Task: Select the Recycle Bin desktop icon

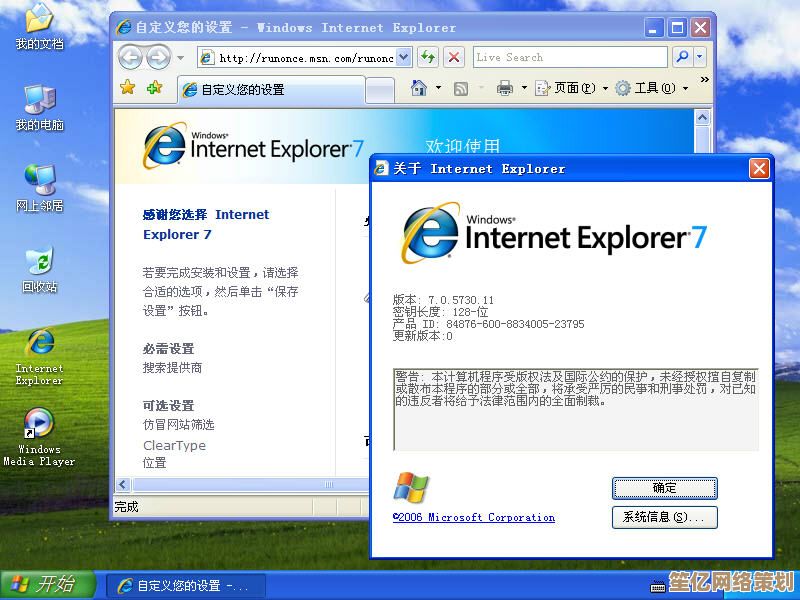Action: click(39, 263)
